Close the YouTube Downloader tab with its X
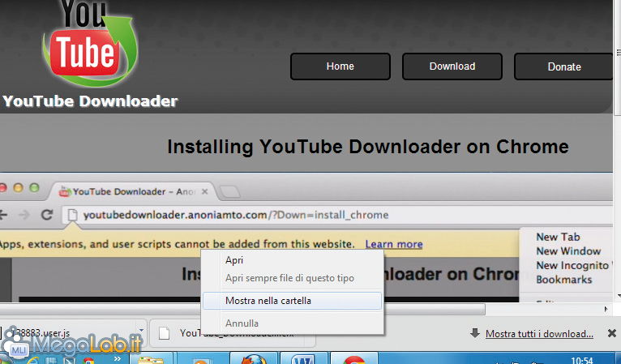The height and width of the screenshot is (364, 621). coord(205,191)
